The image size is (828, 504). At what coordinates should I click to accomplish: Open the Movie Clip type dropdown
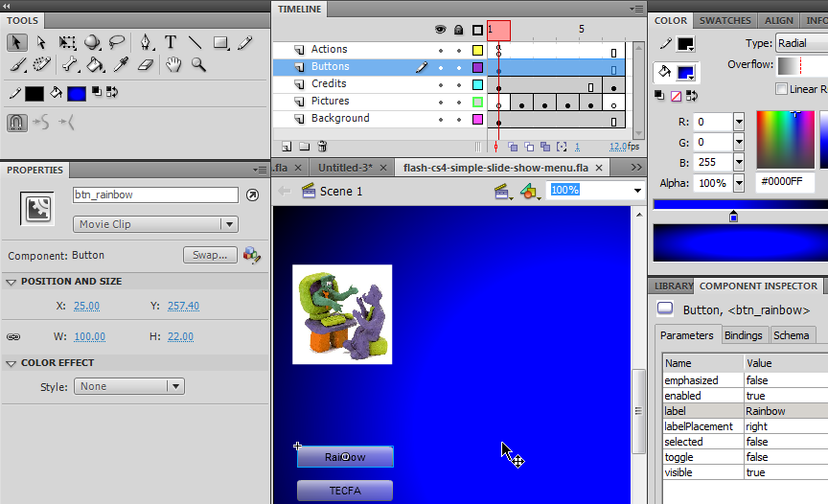(x=155, y=224)
